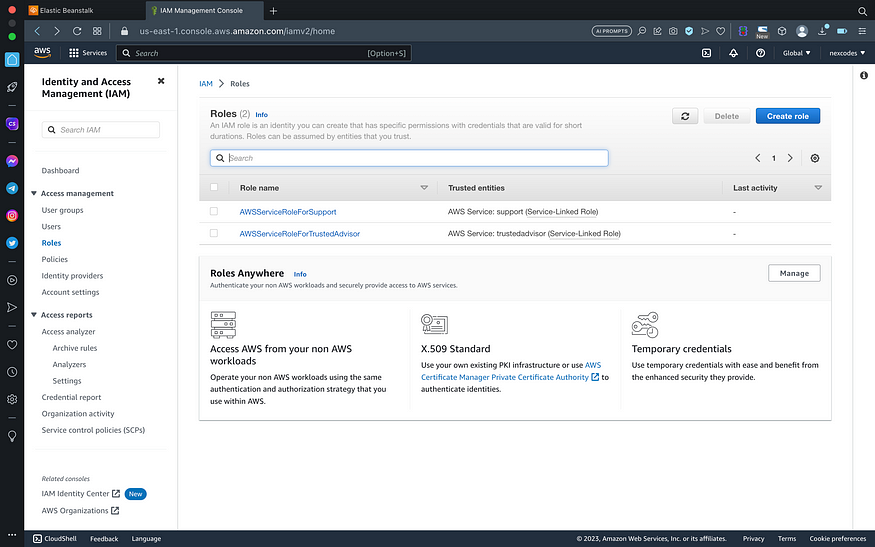Open the help question mark icon
This screenshot has height=547, width=875.
760,53
